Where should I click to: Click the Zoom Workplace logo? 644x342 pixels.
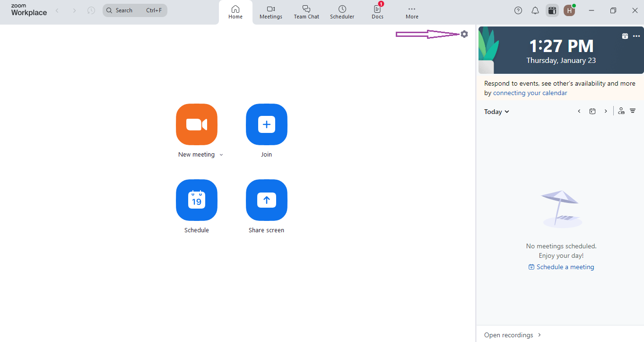coord(29,10)
